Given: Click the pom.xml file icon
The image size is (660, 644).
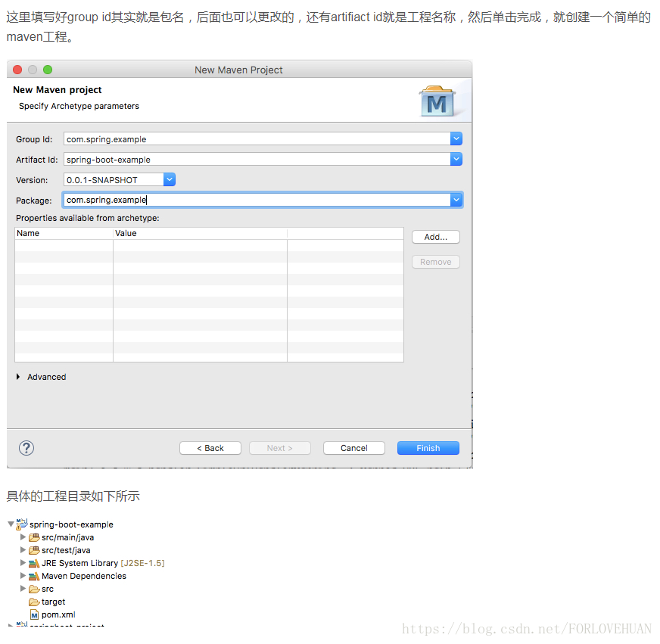Looking at the screenshot, I should click(35, 615).
